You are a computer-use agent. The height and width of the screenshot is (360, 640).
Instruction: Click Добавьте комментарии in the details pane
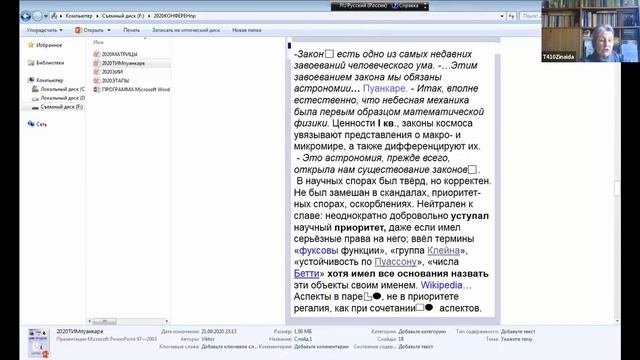coord(321,347)
